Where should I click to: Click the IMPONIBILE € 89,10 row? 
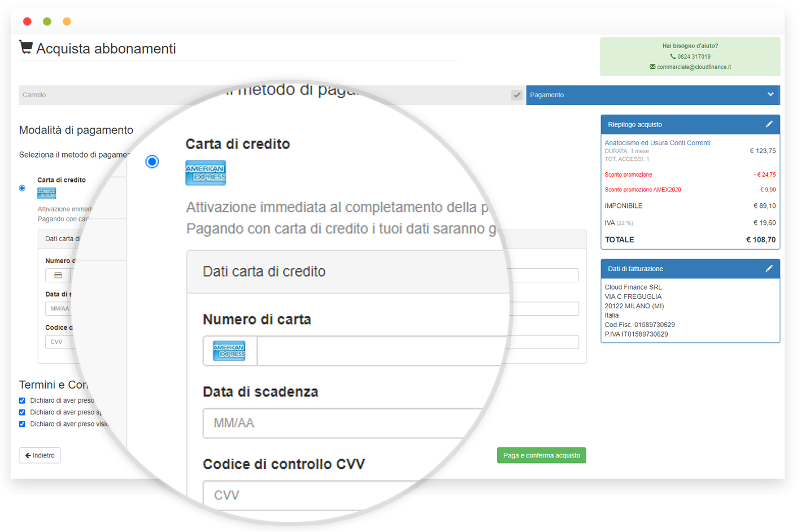point(690,206)
